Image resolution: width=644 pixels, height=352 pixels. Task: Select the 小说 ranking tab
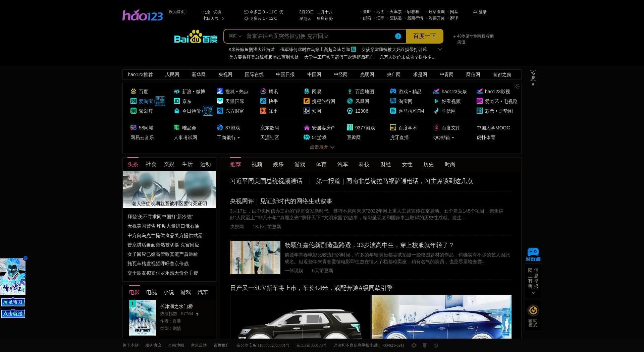[169, 292]
